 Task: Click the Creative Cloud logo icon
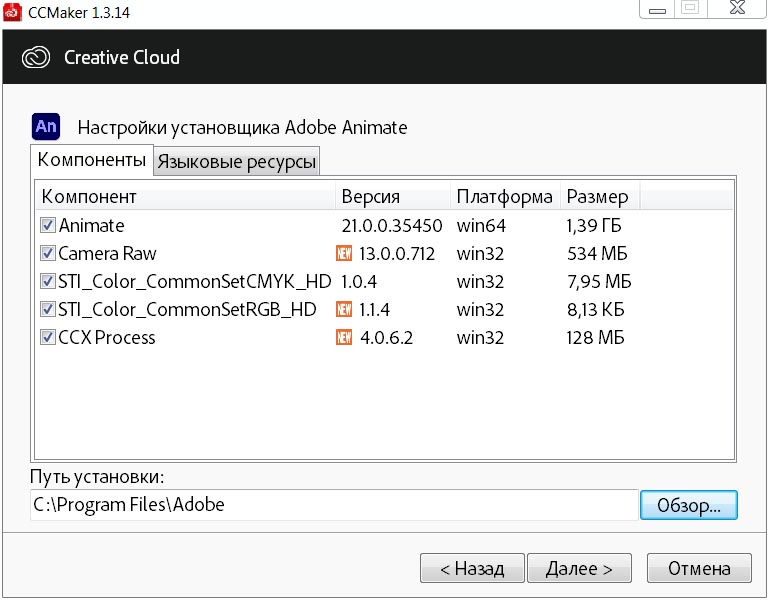(36, 57)
